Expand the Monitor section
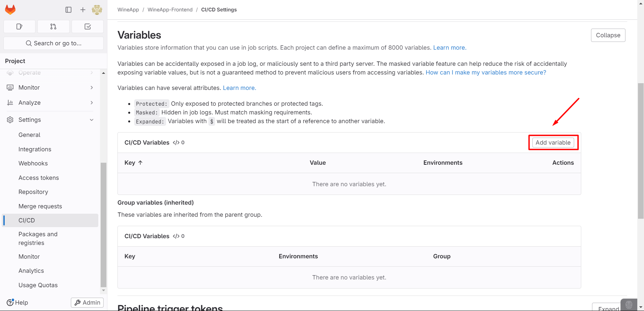 point(92,88)
